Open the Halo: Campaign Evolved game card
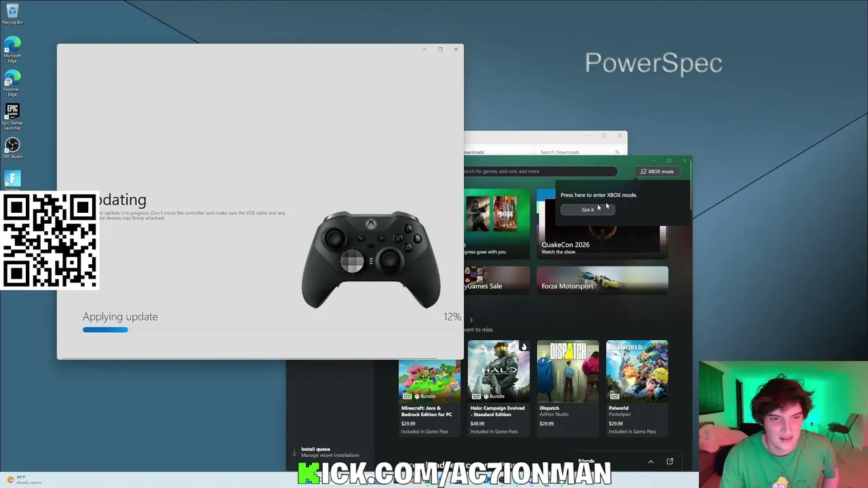The image size is (868, 488). pyautogui.click(x=498, y=388)
